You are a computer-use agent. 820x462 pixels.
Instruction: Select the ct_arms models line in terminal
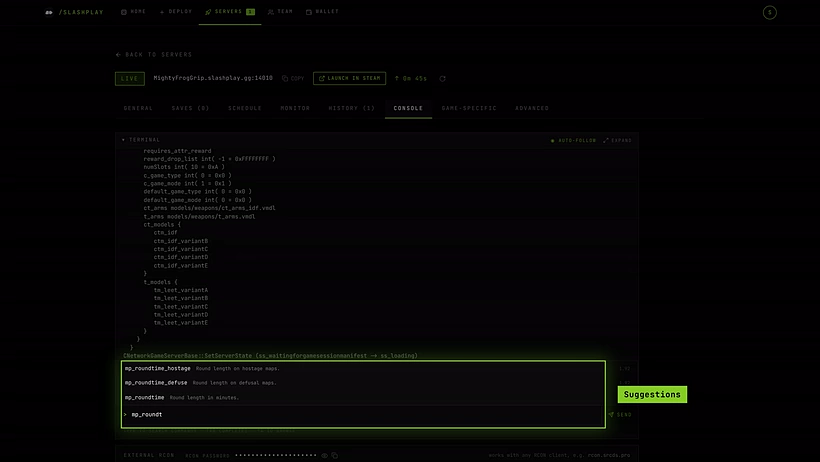click(209, 208)
